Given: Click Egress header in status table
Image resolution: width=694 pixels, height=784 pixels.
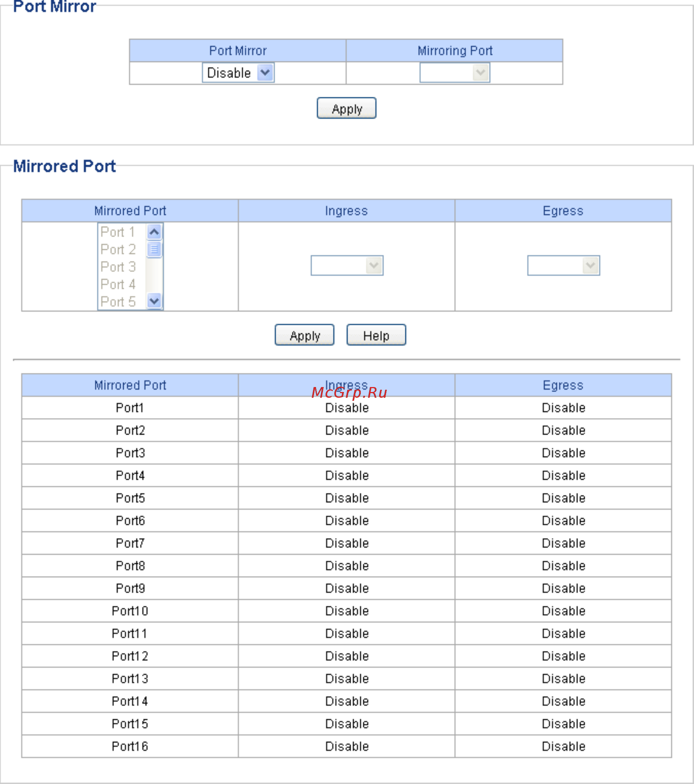Looking at the screenshot, I should coord(563,385).
